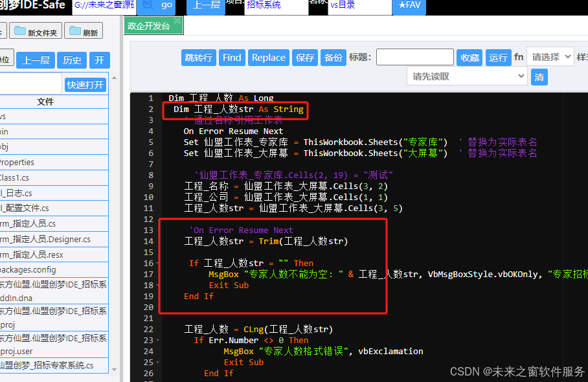Click MsgBox 专家人数格式错误 code line
The image size is (588, 382).
[323, 352]
